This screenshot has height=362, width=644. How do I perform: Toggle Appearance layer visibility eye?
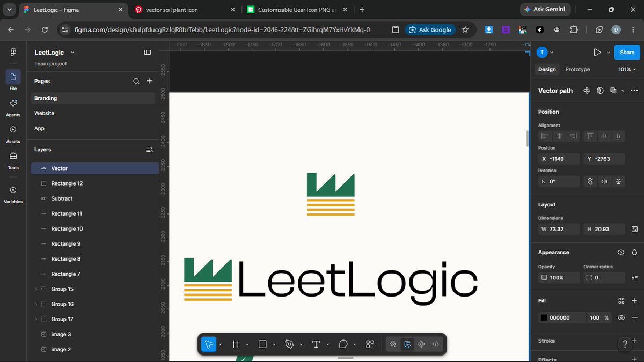pos(621,252)
